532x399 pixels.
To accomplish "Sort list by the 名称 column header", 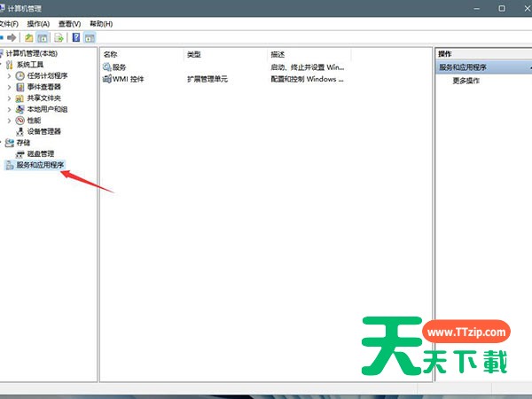I will click(111, 55).
